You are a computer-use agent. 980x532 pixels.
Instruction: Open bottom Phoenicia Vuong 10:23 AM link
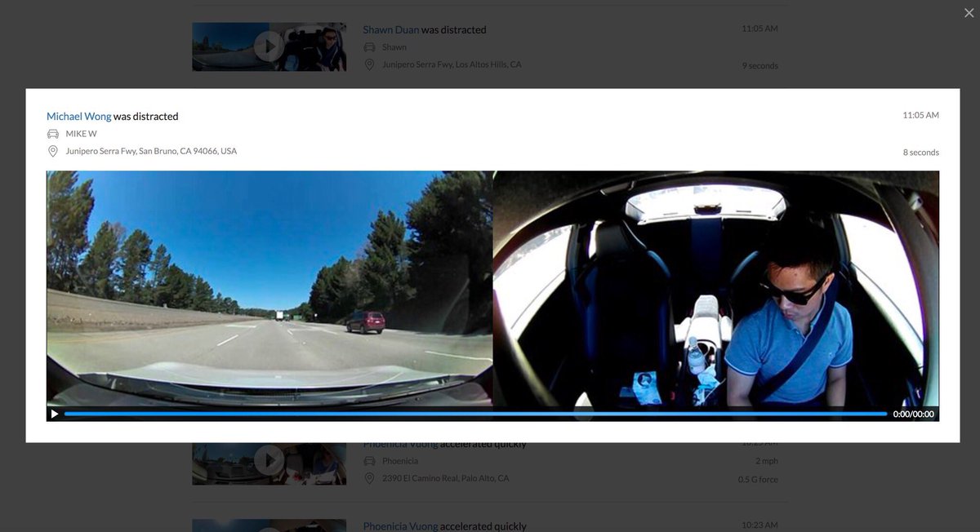click(401, 526)
